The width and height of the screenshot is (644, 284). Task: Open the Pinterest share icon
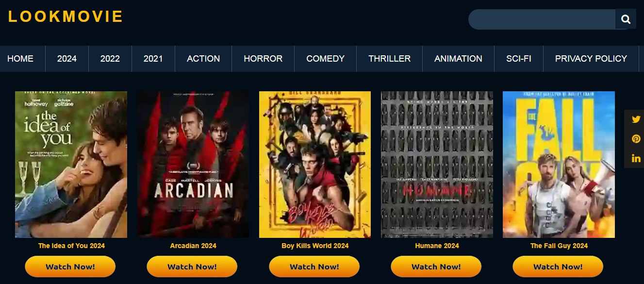[x=636, y=139]
